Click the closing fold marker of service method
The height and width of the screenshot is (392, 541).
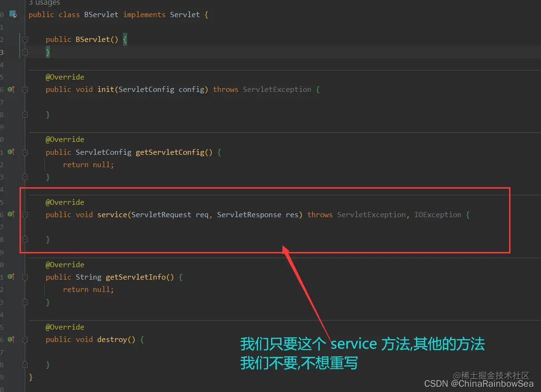point(25,239)
